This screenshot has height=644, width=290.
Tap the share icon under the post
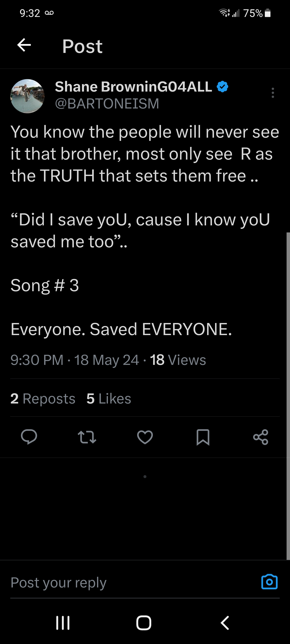(261, 437)
